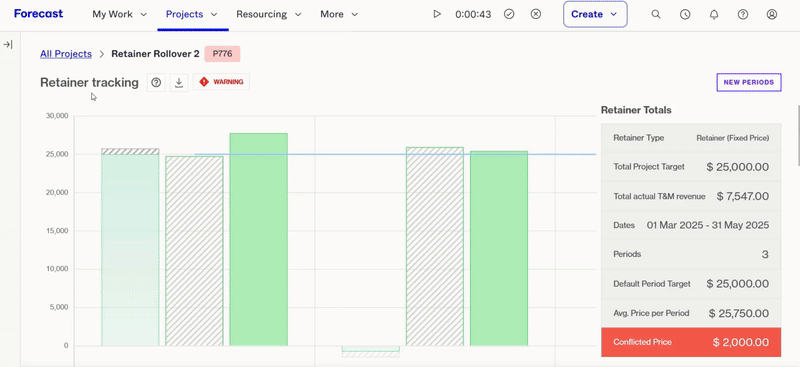
Task: Click timer value 0:00:43
Action: pos(473,14)
